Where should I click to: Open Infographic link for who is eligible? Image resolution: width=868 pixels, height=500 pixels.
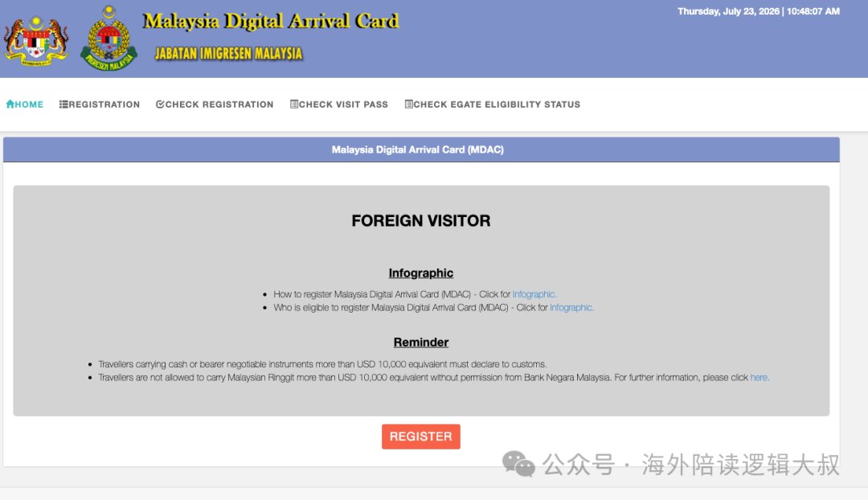572,307
